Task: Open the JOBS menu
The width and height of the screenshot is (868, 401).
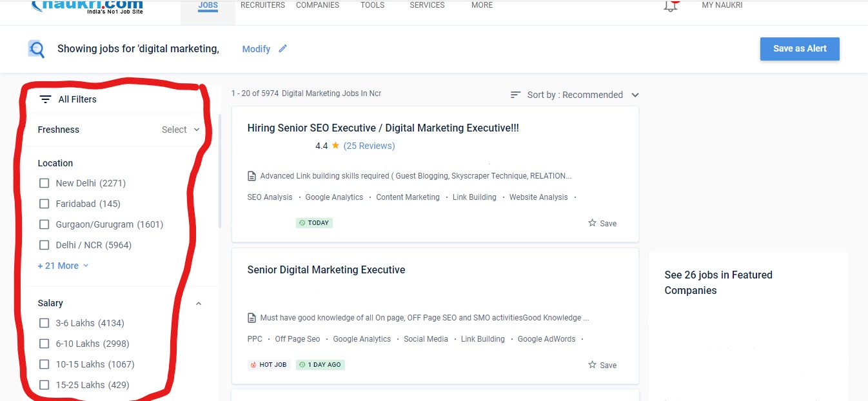Action: click(208, 5)
